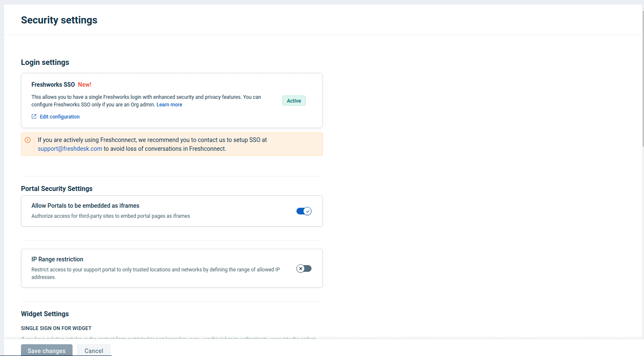This screenshot has height=356, width=644.
Task: Click the Edit configuration external link icon
Action: click(34, 116)
